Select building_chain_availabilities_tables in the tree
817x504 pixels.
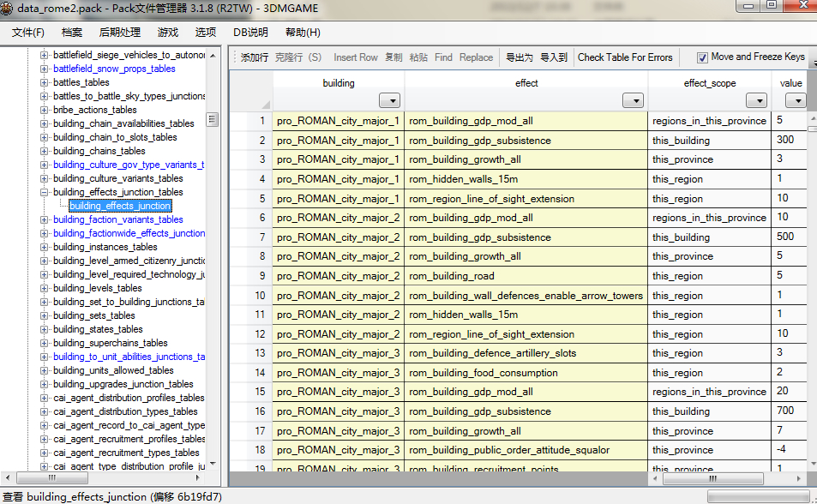[x=123, y=123]
